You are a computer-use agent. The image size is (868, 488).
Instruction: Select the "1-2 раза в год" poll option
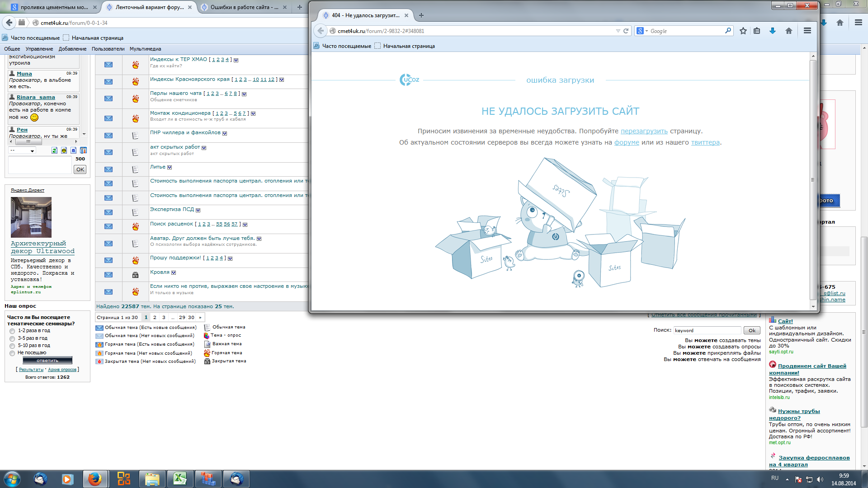(12, 331)
